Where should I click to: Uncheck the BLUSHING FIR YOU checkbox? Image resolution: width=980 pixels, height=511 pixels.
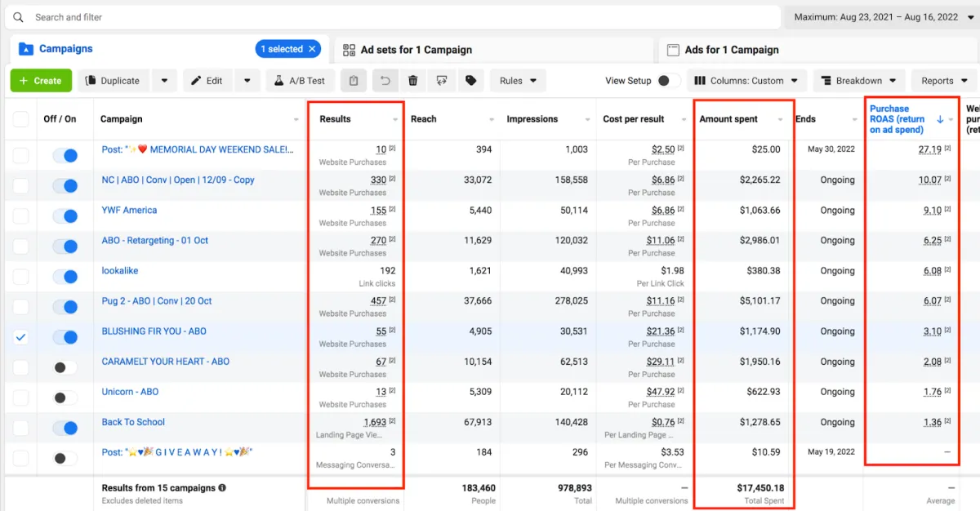coord(20,337)
